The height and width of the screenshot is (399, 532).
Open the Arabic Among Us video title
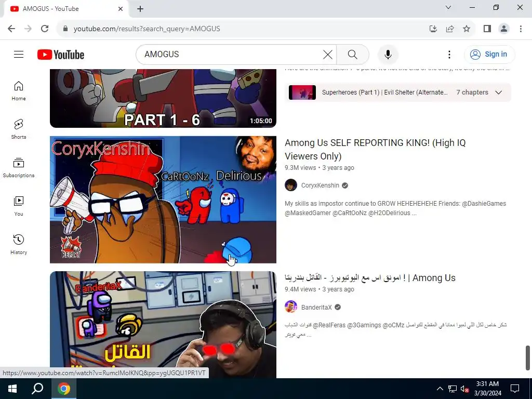pos(370,277)
